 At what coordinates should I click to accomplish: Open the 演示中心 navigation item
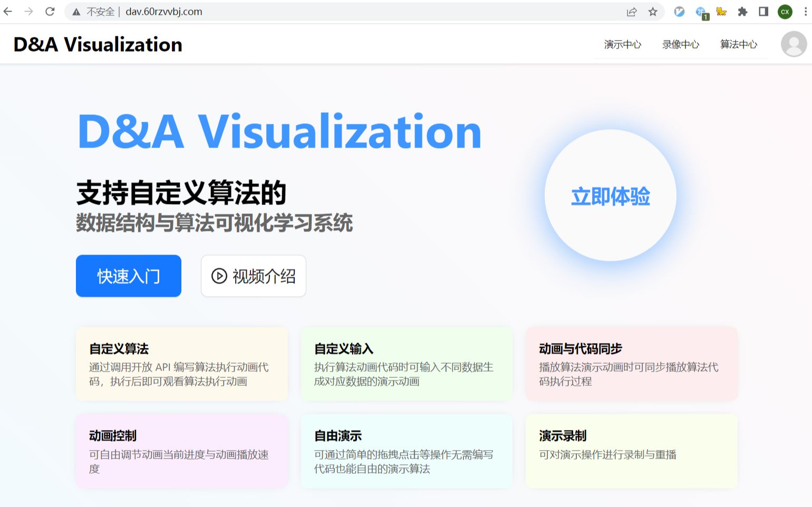tap(622, 45)
